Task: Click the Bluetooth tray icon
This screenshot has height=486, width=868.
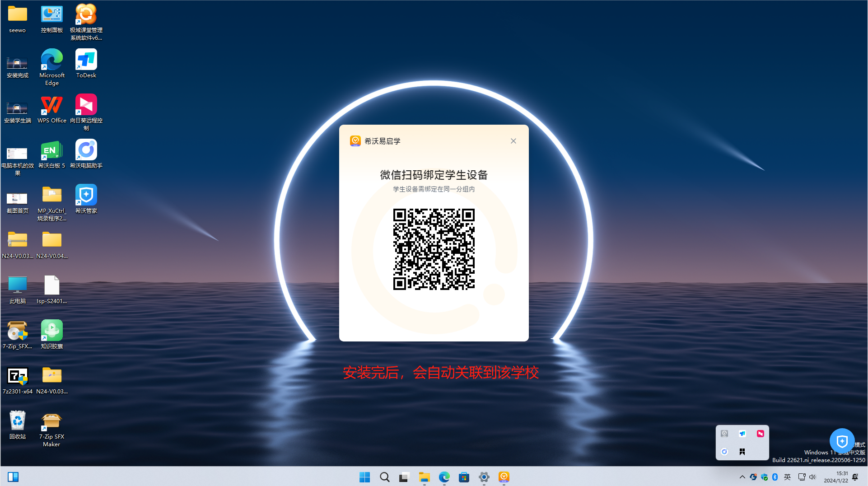Action: coord(775,477)
